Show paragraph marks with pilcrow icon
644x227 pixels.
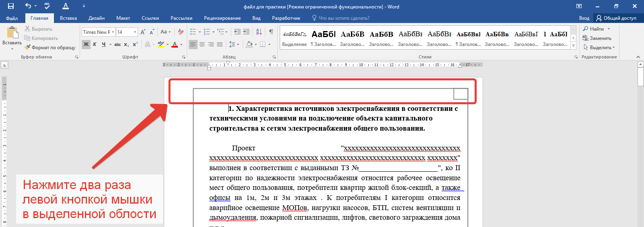point(271,32)
